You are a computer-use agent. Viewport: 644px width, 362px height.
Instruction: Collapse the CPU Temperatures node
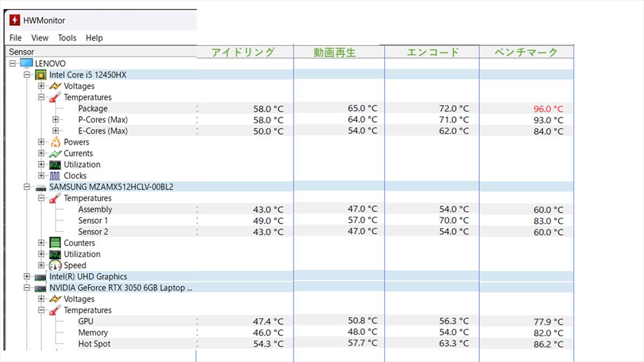tap(41, 97)
